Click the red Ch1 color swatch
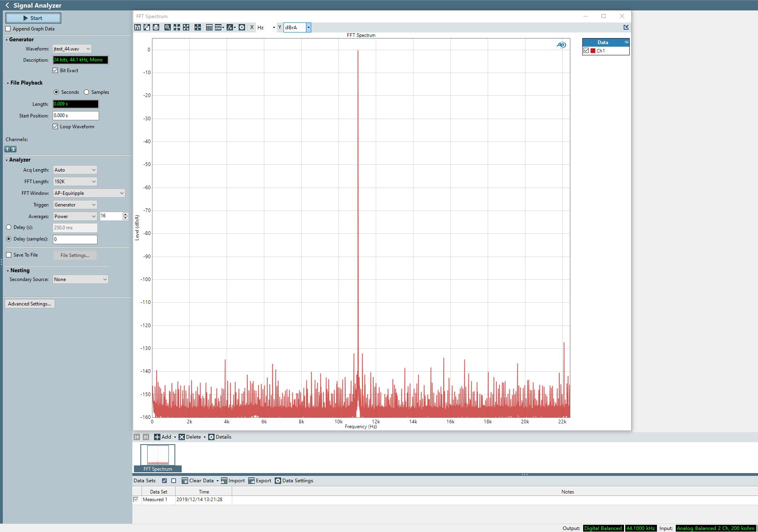Image resolution: width=758 pixels, height=532 pixels. (593, 51)
